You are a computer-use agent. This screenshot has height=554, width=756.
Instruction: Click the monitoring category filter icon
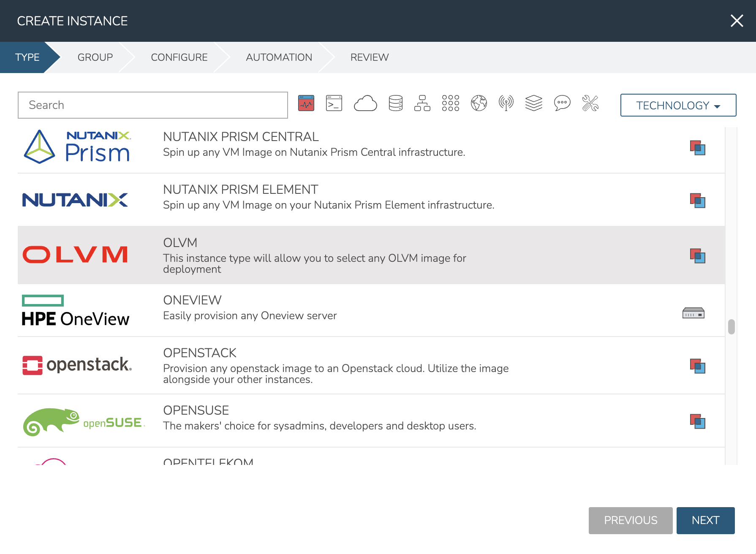pyautogui.click(x=306, y=103)
